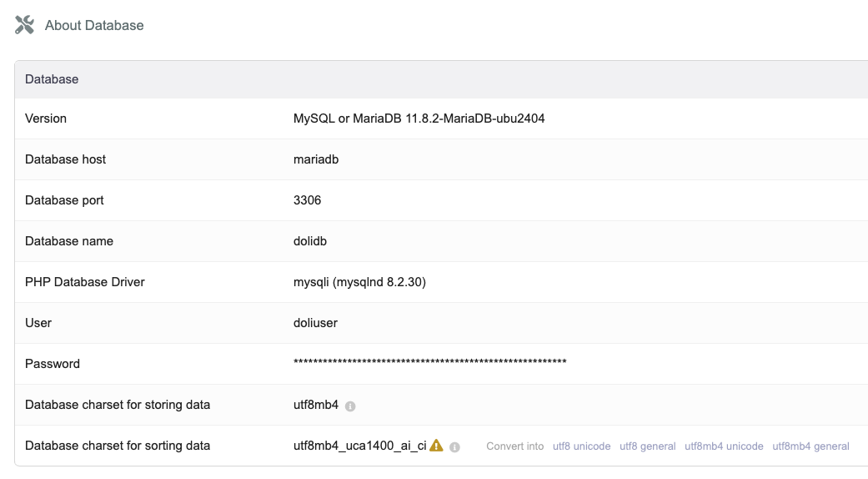This screenshot has height=479, width=868.
Task: Click the masked password asterisks
Action: [429, 362]
